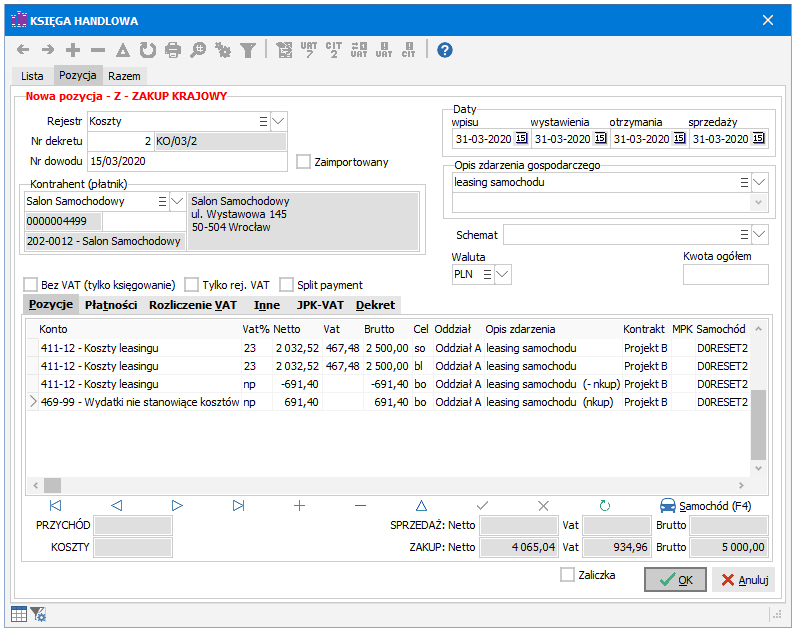This screenshot has width=795, height=632.
Task: Edit position row with blue triangle outline
Action: [x=421, y=505]
